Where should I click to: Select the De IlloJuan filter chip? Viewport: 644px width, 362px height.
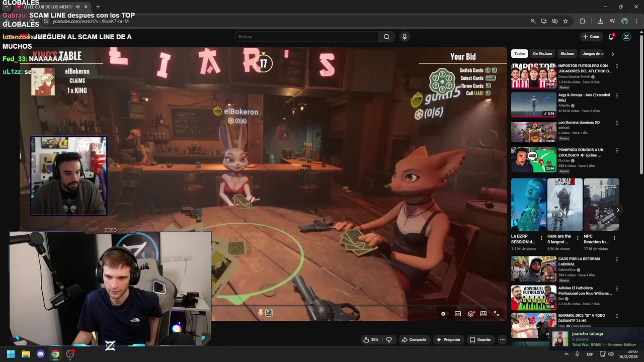(542, 54)
